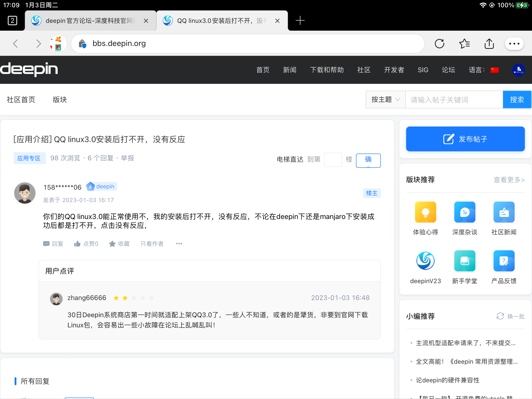Expand the post's more options menu
This screenshot has height=399, width=532.
coord(179,244)
